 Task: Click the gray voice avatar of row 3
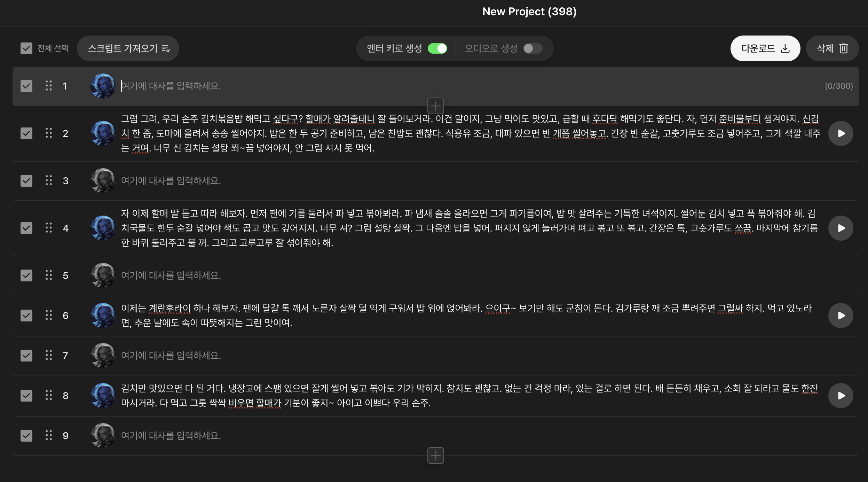tap(103, 181)
